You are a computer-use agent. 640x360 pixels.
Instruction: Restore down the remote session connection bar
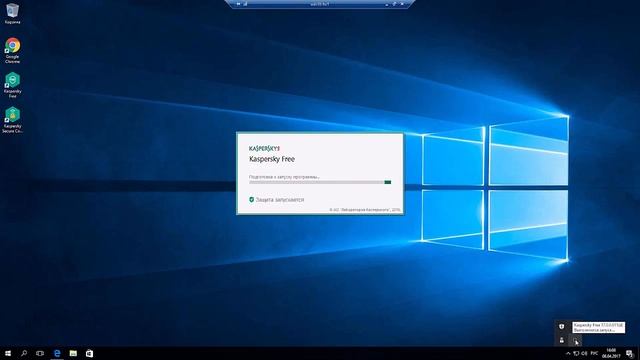pos(394,4)
